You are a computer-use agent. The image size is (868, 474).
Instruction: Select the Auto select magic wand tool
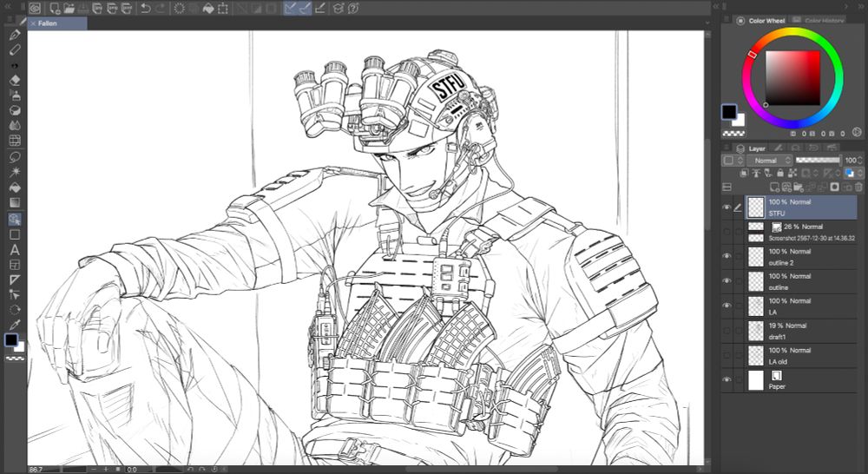15,172
